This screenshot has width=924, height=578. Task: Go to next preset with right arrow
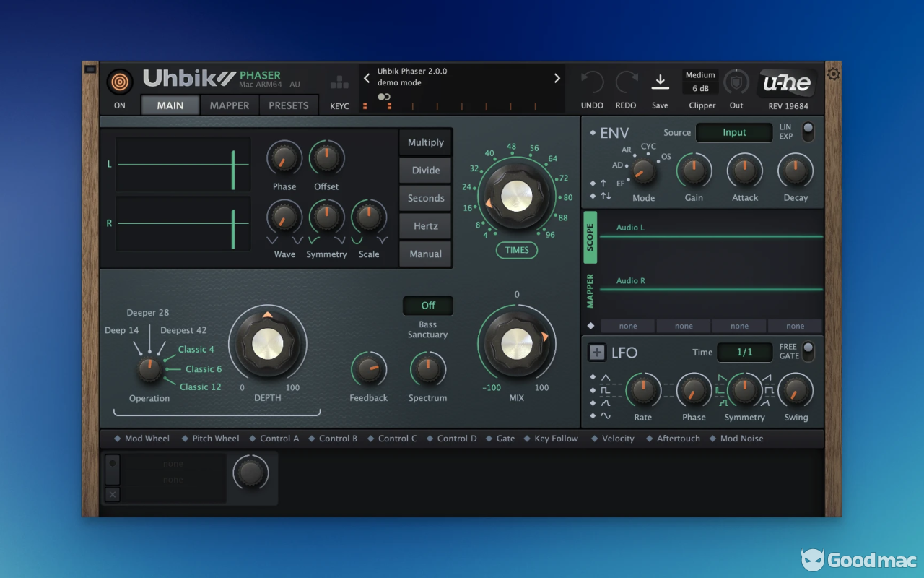(x=557, y=78)
